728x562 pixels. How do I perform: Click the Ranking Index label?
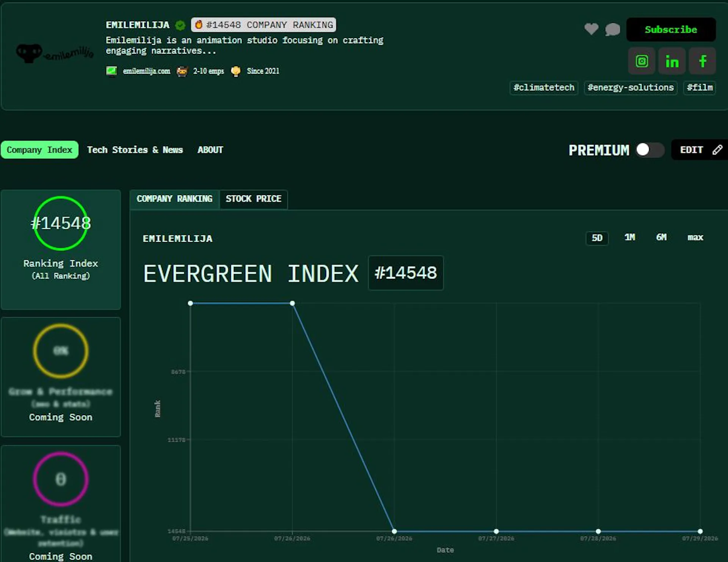[x=61, y=263]
